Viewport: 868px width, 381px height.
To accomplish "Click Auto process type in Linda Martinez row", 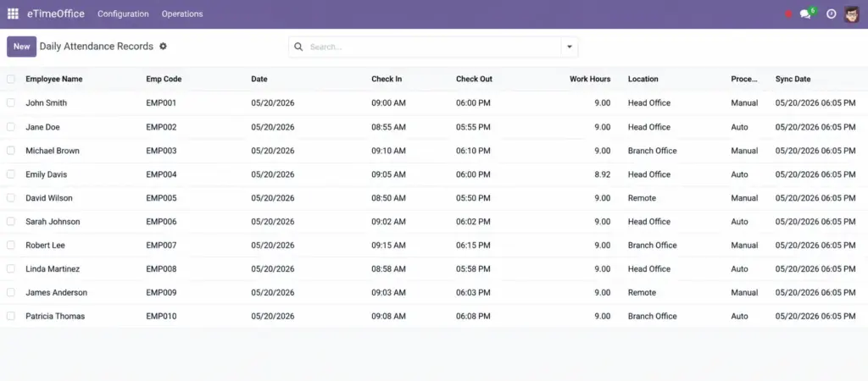I will point(739,268).
